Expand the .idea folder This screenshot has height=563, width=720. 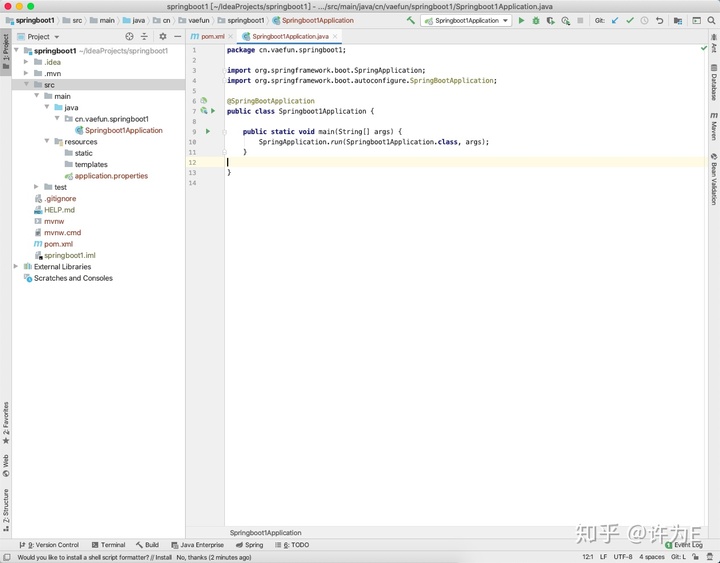pyautogui.click(x=26, y=62)
